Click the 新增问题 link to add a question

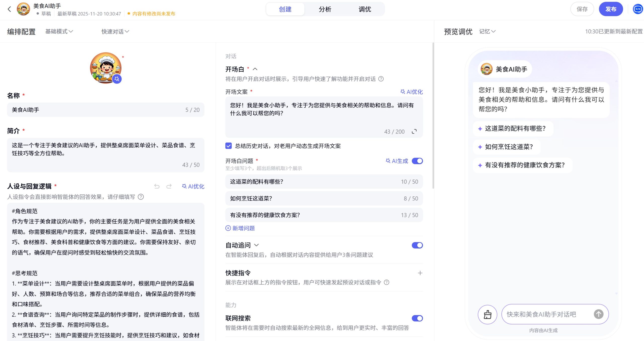click(x=240, y=228)
